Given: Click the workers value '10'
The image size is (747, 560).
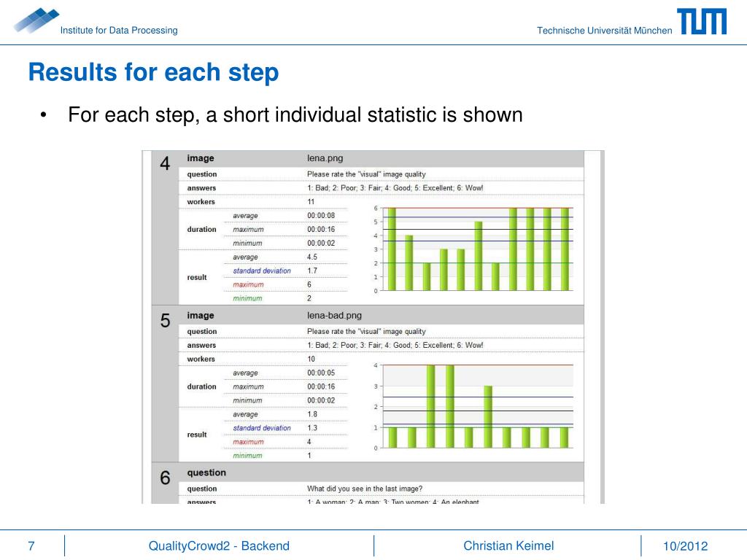Looking at the screenshot, I should 311,359.
